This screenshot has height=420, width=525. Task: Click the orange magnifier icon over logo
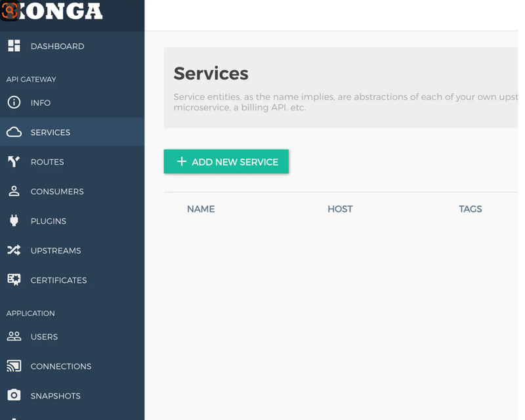(10, 10)
